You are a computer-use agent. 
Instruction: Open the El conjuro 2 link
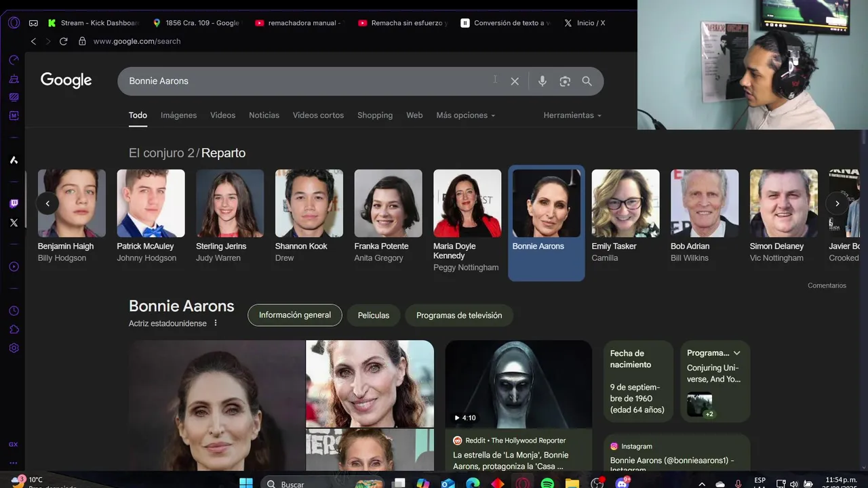tap(161, 153)
